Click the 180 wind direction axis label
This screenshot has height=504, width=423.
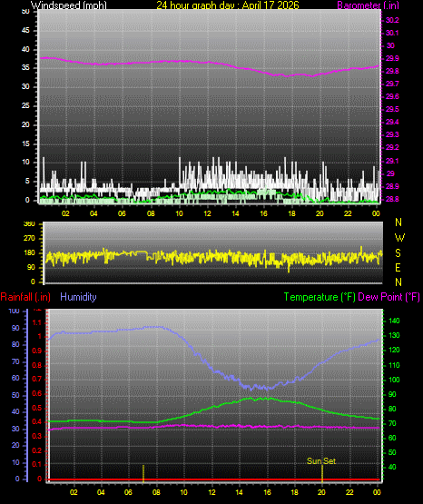pos(29,253)
